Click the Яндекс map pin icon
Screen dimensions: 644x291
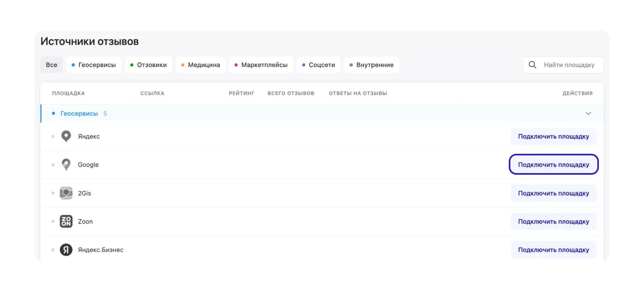click(66, 137)
